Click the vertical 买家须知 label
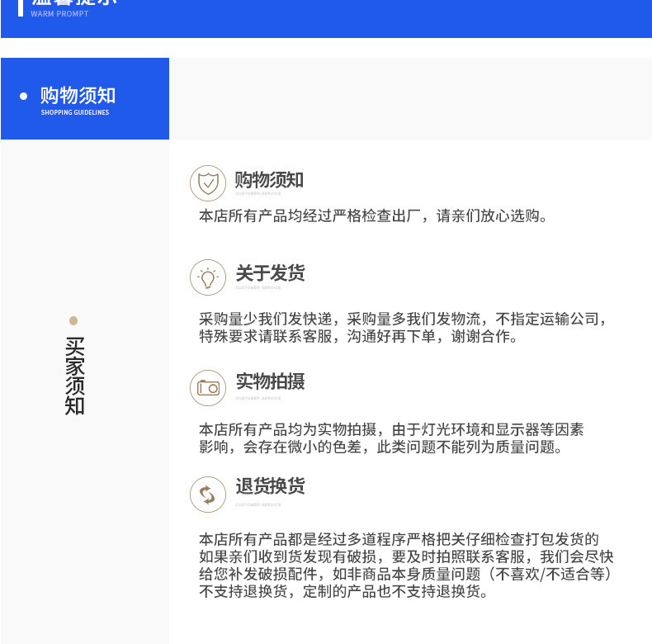 (x=74, y=376)
